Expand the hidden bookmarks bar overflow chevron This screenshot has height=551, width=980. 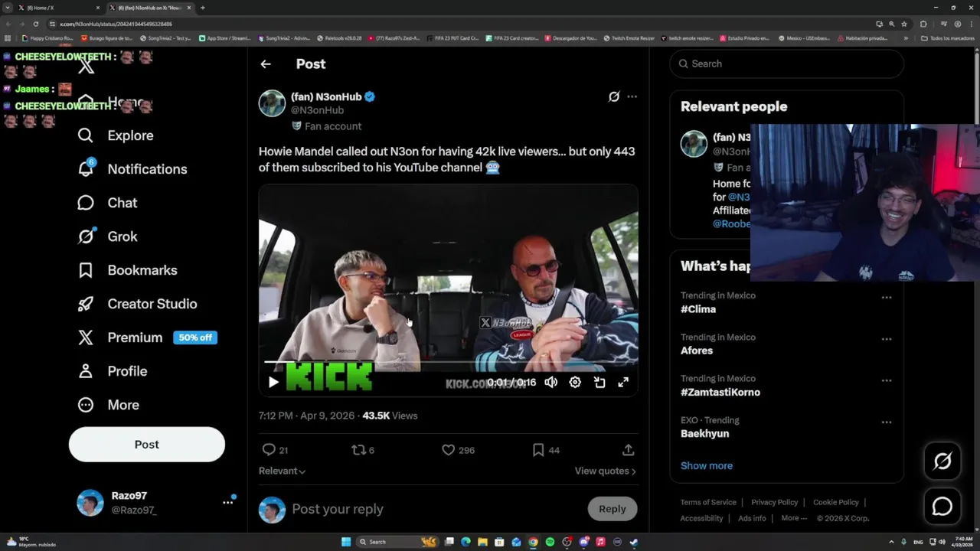click(x=906, y=37)
